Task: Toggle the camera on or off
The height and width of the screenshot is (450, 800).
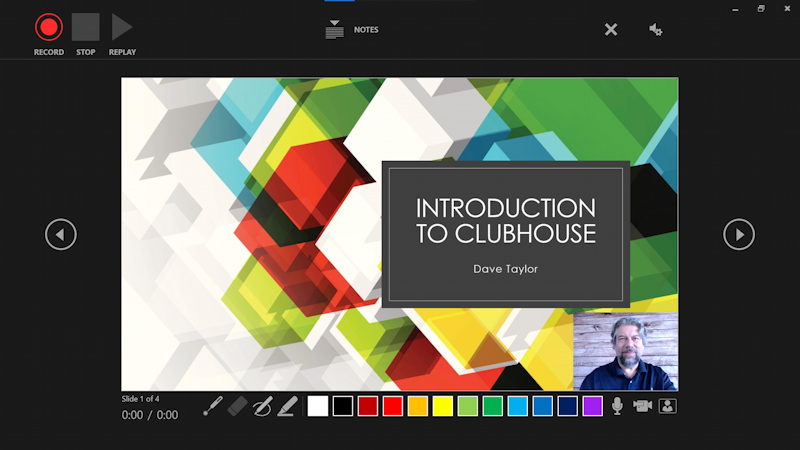Action: tap(642, 406)
